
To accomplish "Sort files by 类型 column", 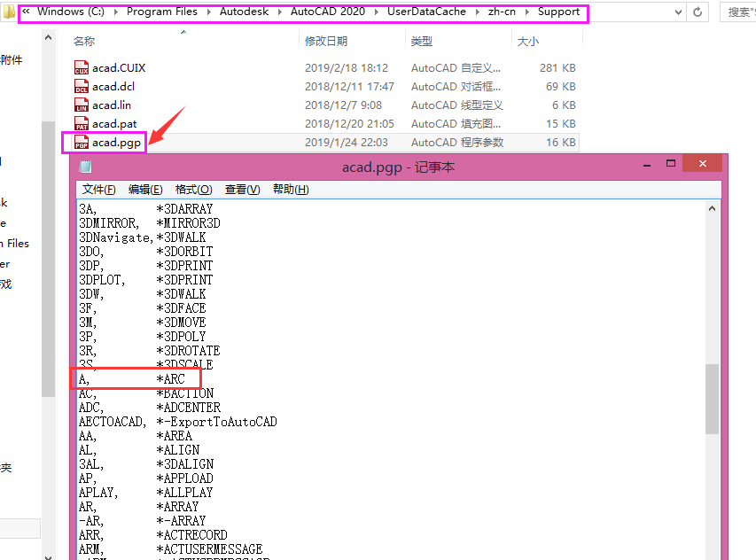I will [x=421, y=41].
